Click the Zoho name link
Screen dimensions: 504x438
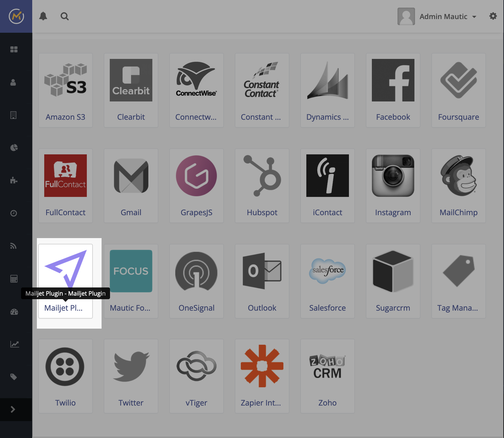point(328,403)
